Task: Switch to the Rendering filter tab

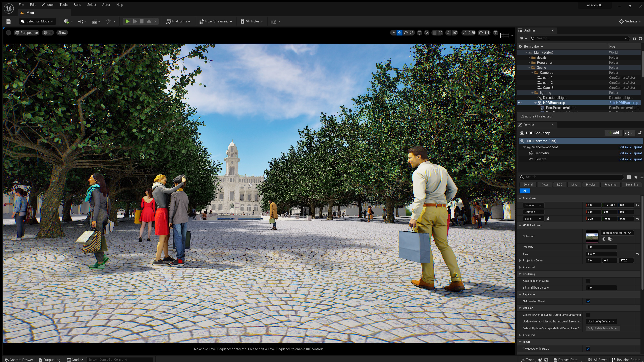Action: point(610,185)
